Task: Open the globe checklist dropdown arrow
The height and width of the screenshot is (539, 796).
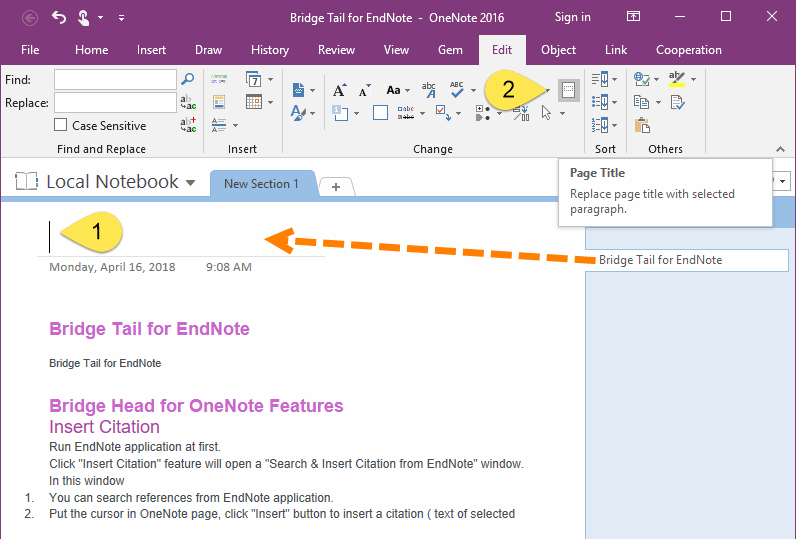Action: pos(656,79)
